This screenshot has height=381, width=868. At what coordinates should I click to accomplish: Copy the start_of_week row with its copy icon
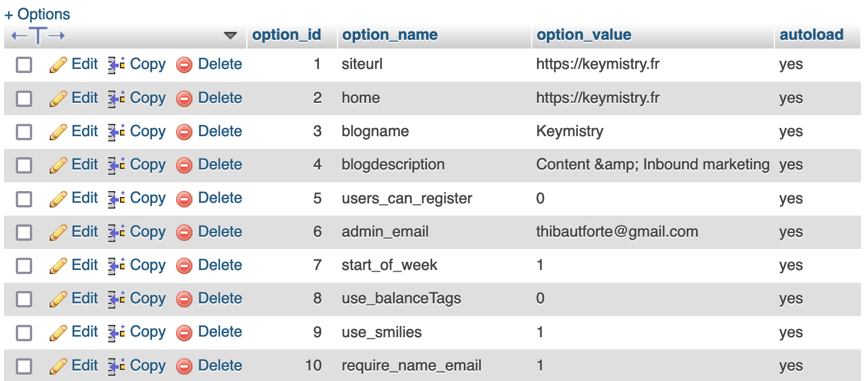[x=115, y=265]
